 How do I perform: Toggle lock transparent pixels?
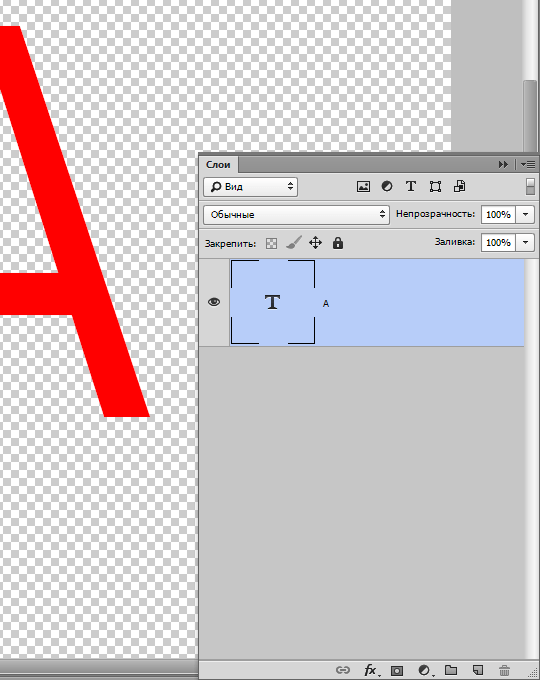pyautogui.click(x=272, y=243)
